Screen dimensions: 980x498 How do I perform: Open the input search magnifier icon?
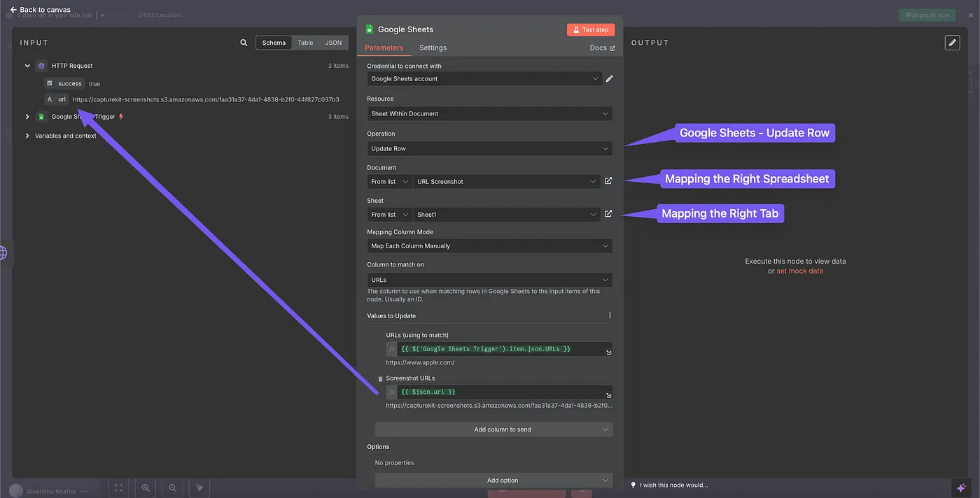tap(244, 43)
